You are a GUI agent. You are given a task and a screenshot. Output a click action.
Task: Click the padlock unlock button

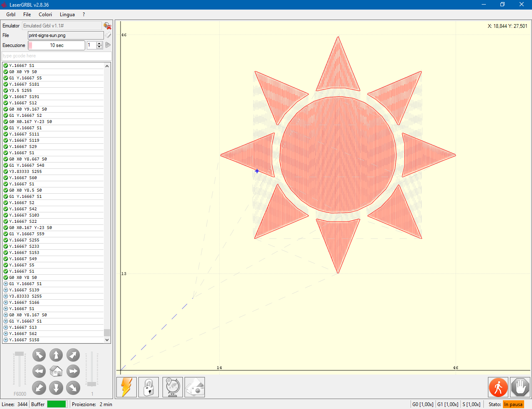click(x=149, y=387)
